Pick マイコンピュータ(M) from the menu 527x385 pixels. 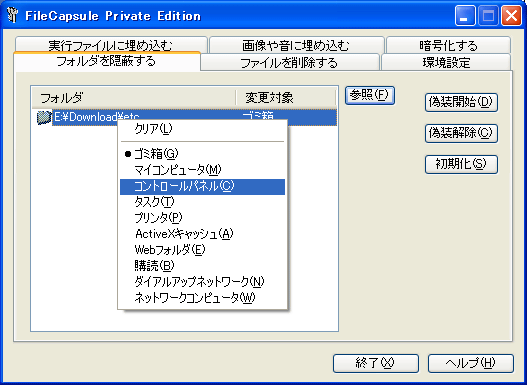click(x=202, y=170)
